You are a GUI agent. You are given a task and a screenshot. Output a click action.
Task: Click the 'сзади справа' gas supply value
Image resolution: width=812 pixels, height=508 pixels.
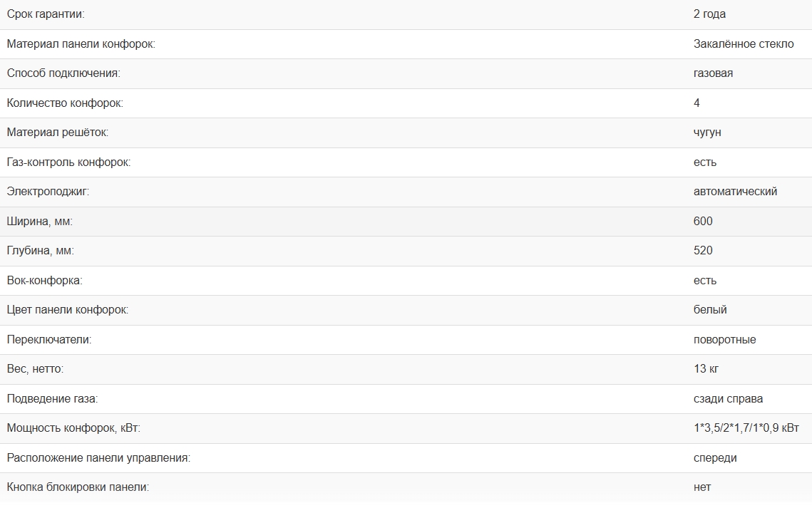click(728, 399)
